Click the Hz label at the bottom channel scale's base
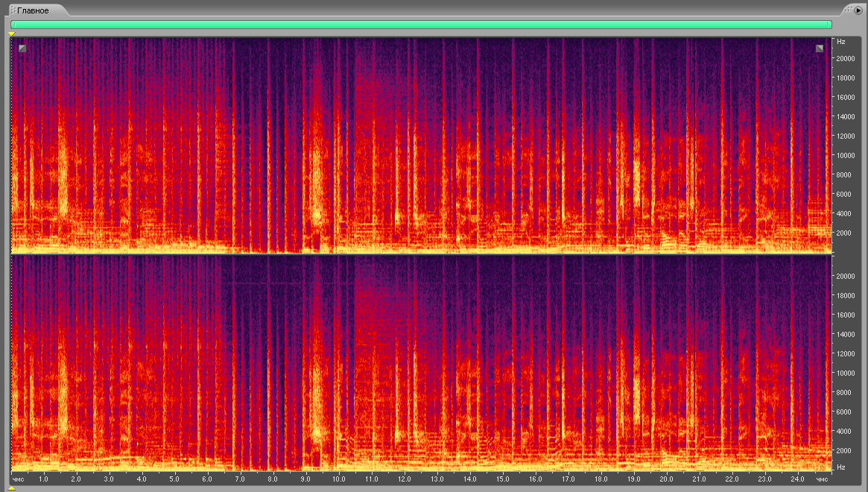This screenshot has width=868, height=492. [x=841, y=467]
